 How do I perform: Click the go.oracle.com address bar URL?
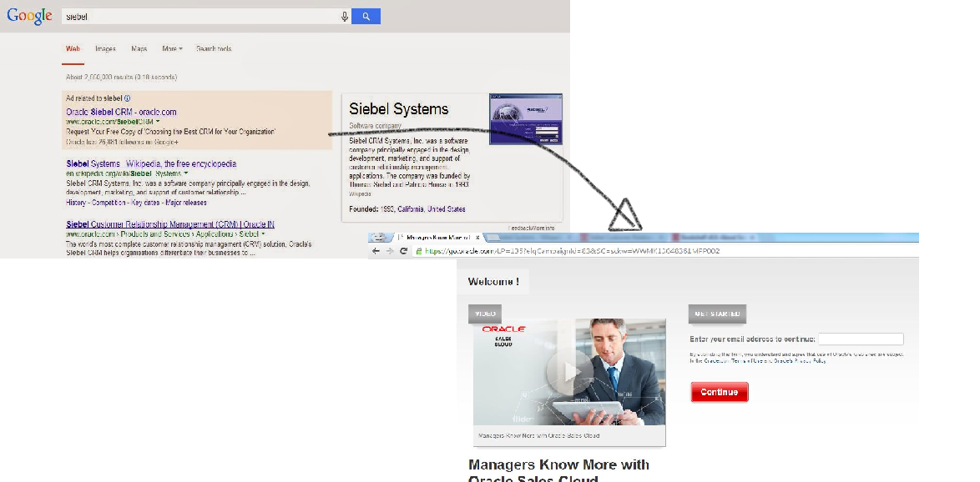[x=572, y=251]
